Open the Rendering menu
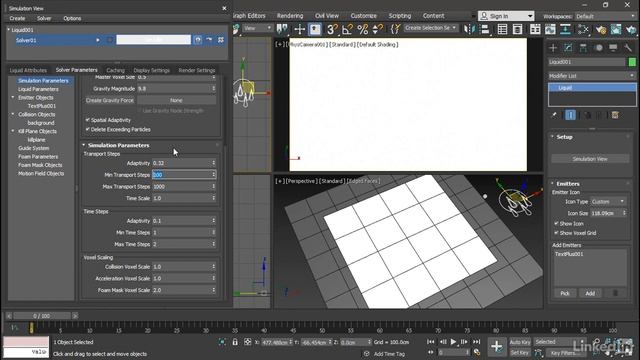The height and width of the screenshot is (360, 640). pyautogui.click(x=290, y=16)
